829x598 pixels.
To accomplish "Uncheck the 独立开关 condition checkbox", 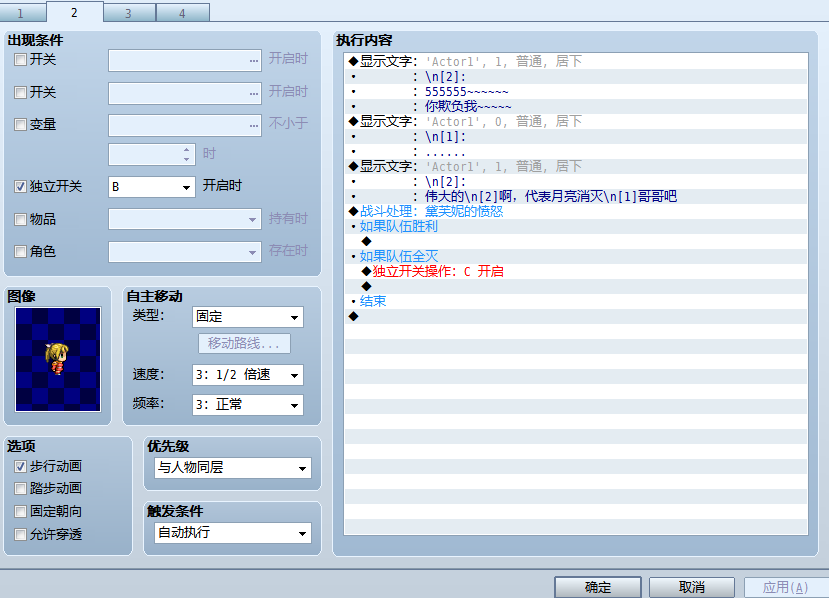I will pos(20,187).
